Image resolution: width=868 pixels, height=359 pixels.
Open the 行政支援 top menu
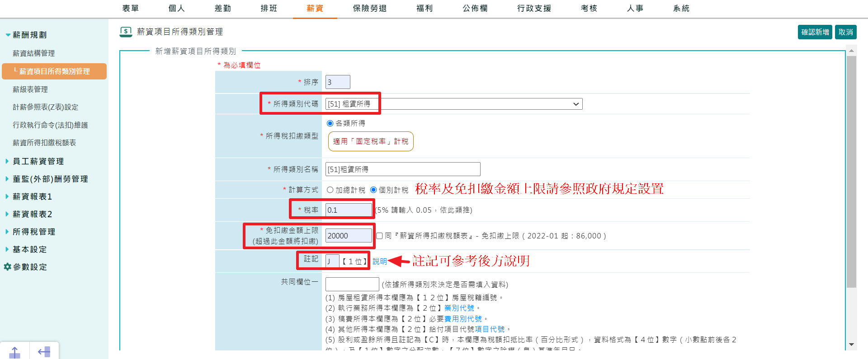coord(534,8)
